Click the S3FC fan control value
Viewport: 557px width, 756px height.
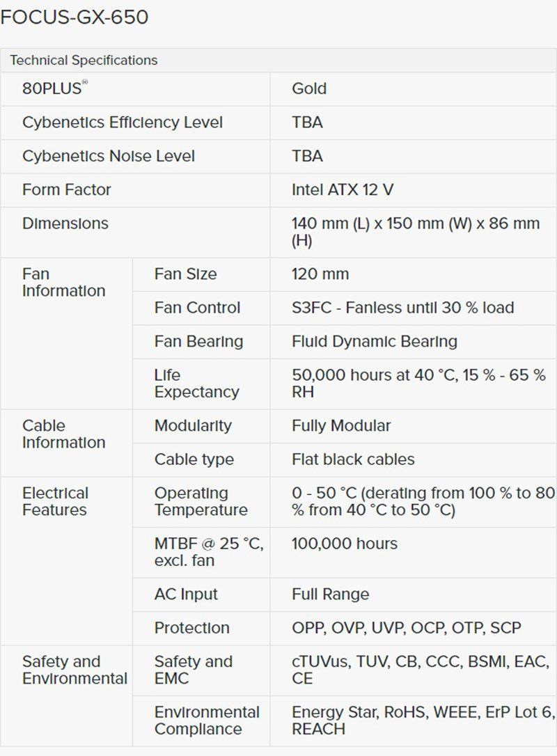(x=402, y=308)
